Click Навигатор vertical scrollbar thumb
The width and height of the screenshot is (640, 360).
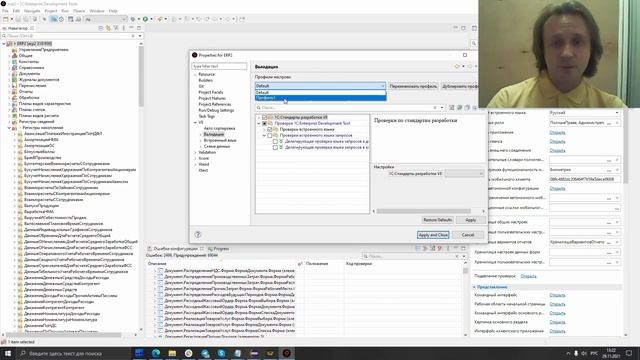point(141,76)
